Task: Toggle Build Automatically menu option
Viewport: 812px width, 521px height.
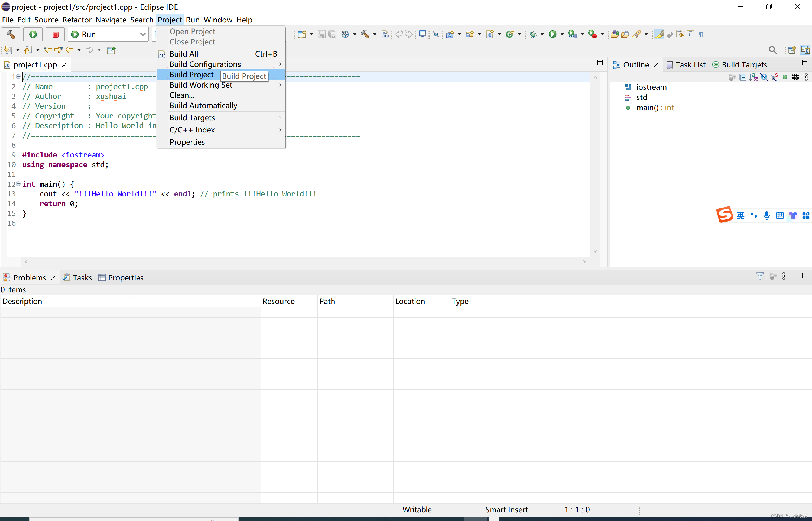Action: click(203, 106)
